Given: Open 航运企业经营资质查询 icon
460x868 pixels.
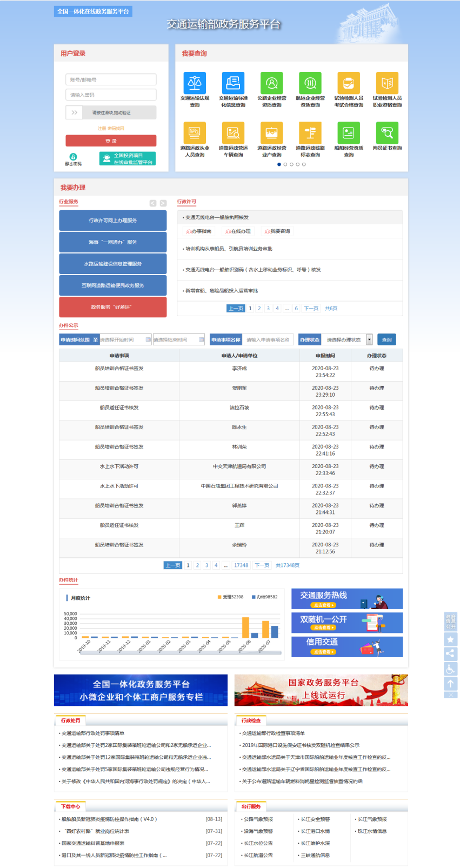Looking at the screenshot, I should [x=310, y=83].
